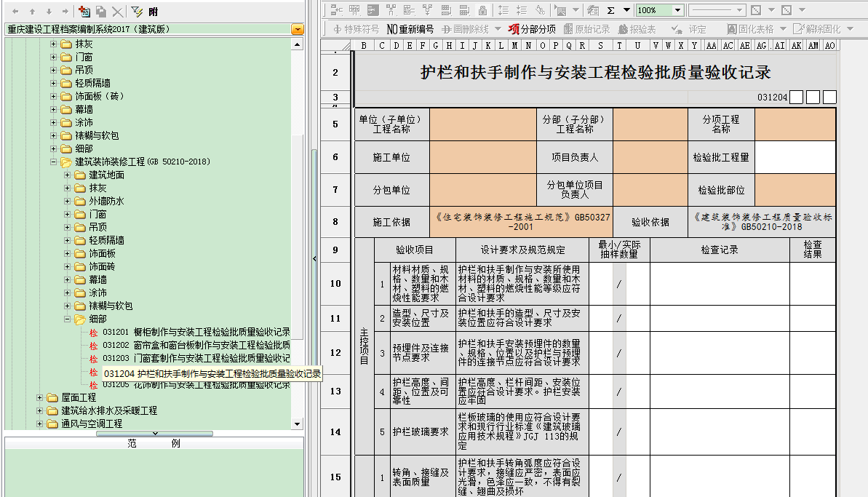Click the empty 检验批工程量 input cell
This screenshot has height=497, width=868.
coord(795,157)
